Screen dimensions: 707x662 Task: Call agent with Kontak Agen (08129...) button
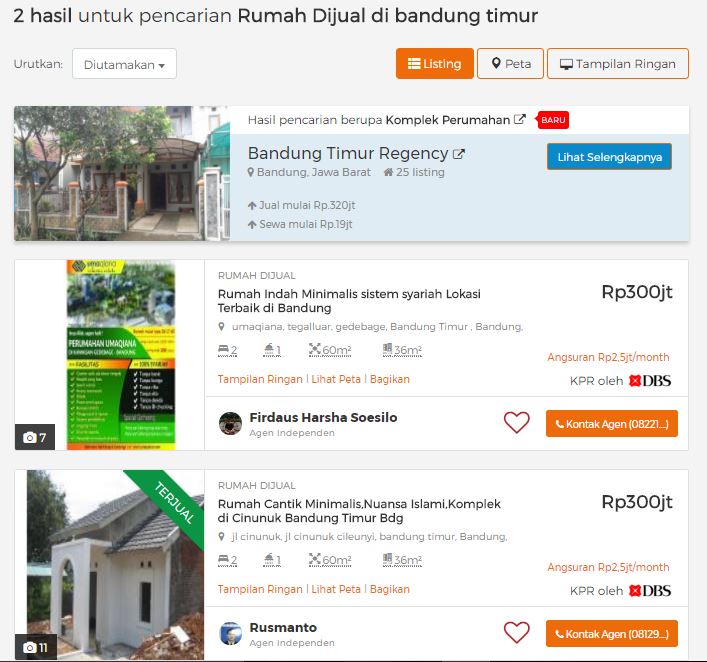[611, 634]
